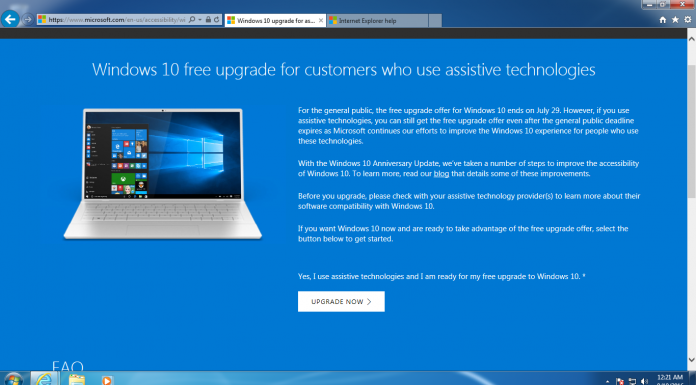Image resolution: width=696 pixels, height=385 pixels.
Task: Click the site favicon in the address bar
Action: coord(42,20)
